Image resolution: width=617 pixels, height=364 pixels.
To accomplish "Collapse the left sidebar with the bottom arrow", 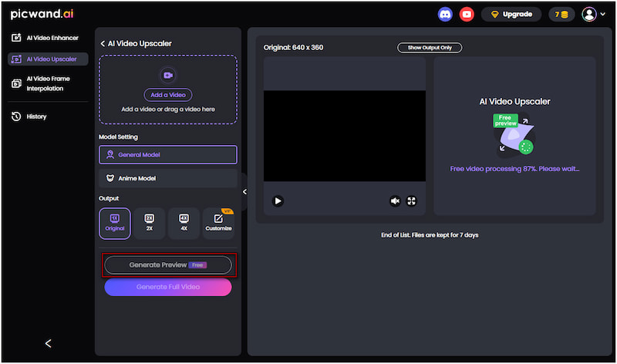I will (x=48, y=343).
